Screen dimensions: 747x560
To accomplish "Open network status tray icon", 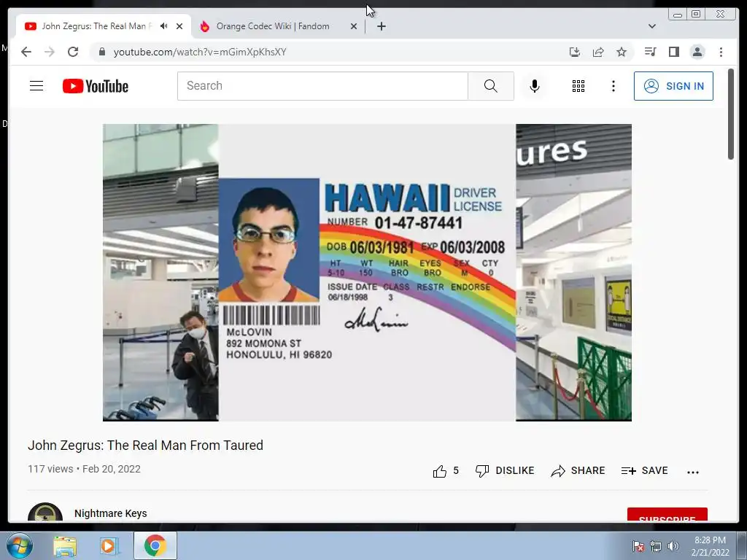I will click(656, 545).
